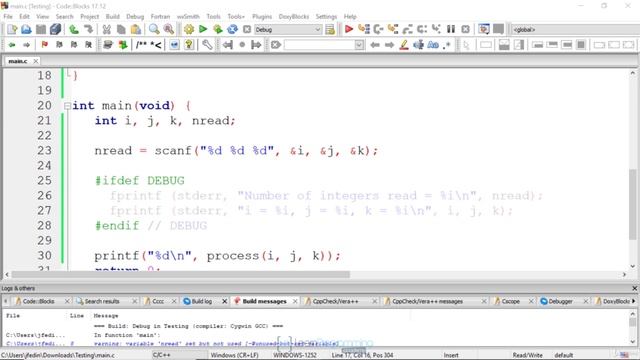Close the main.c editor tab
This screenshot has width=640, height=360.
click(x=36, y=61)
